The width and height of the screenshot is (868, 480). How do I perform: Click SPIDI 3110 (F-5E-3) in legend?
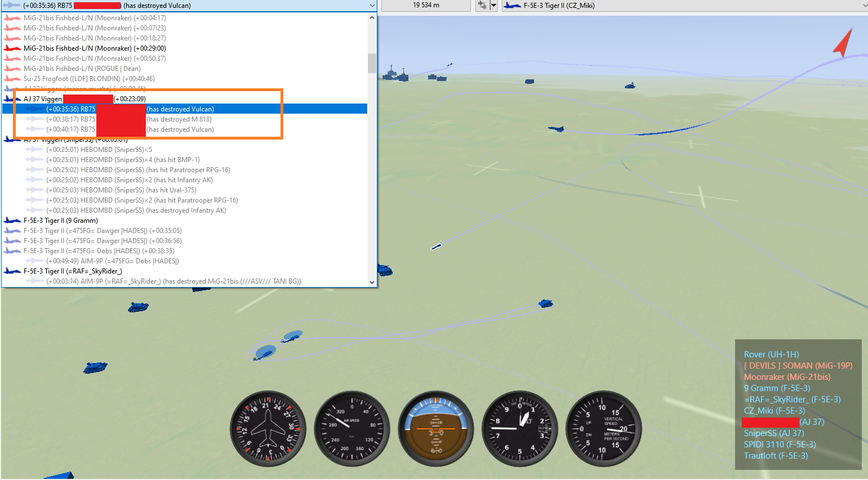click(780, 445)
